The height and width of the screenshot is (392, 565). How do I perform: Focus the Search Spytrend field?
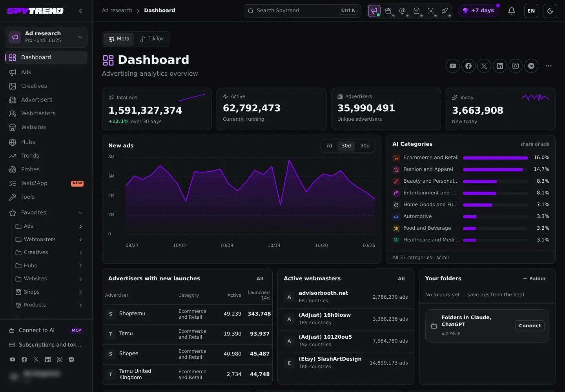[303, 11]
